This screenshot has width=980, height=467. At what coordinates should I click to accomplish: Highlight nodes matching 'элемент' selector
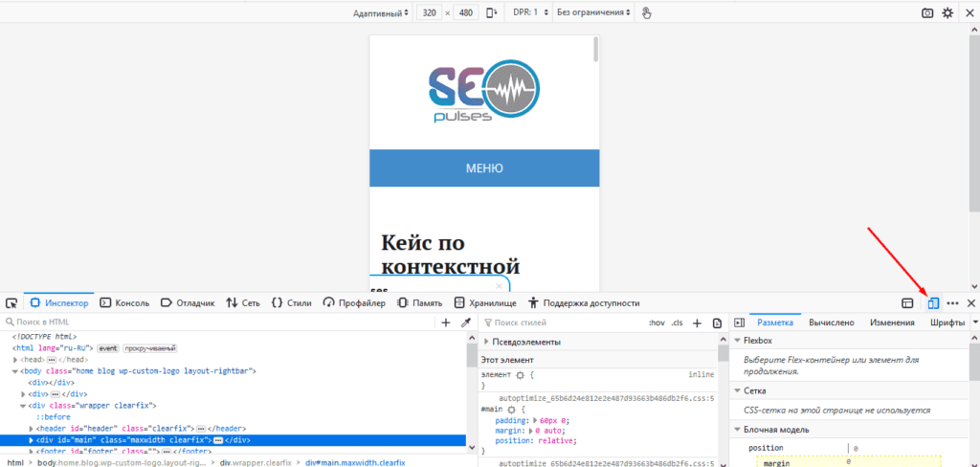pos(520,374)
